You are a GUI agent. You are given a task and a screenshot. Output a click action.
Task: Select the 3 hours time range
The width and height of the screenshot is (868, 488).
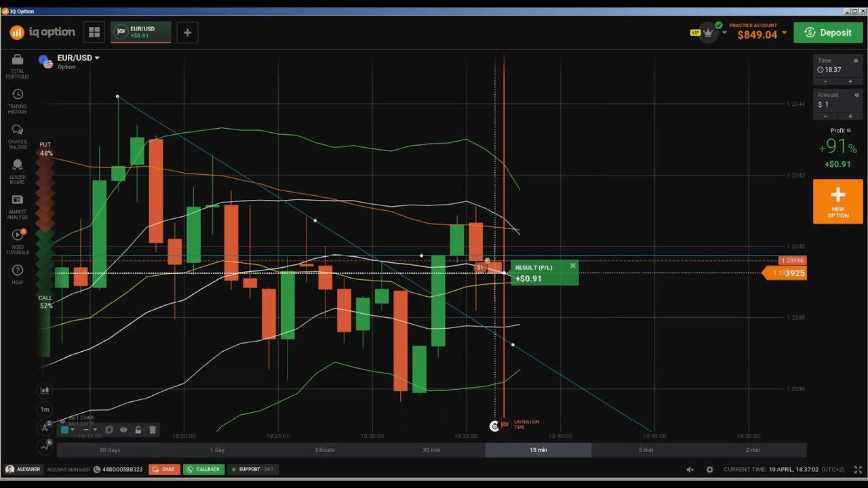pos(324,450)
